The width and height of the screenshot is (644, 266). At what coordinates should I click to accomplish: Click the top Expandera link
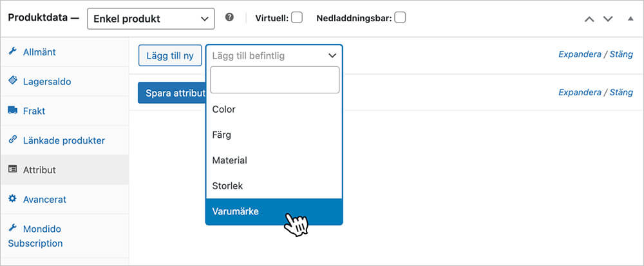point(579,55)
